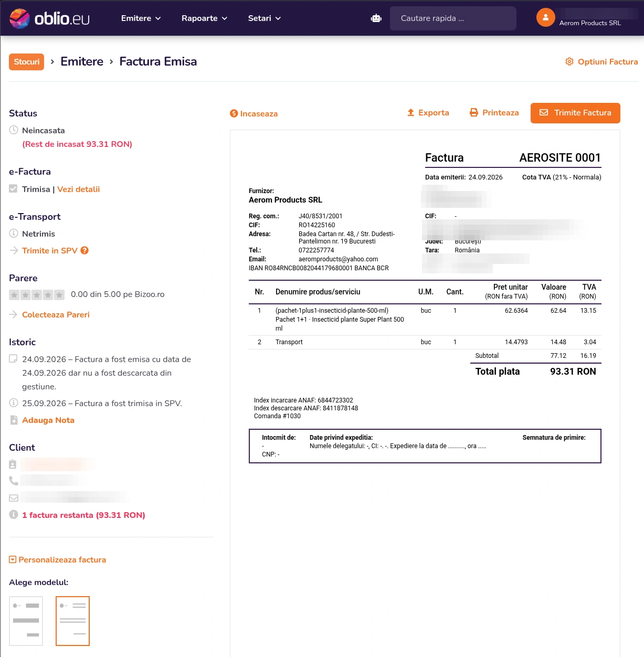This screenshot has width=644, height=657.
Task: Select the first invoice model thumbnail
Action: pyautogui.click(x=26, y=621)
